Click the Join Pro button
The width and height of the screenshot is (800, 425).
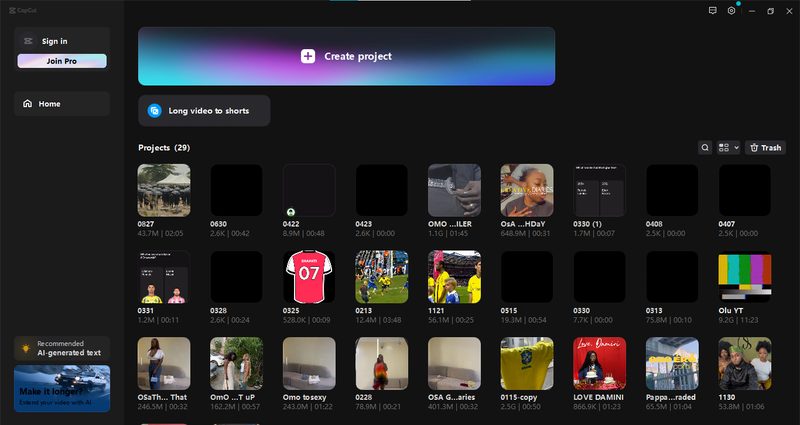coord(62,61)
